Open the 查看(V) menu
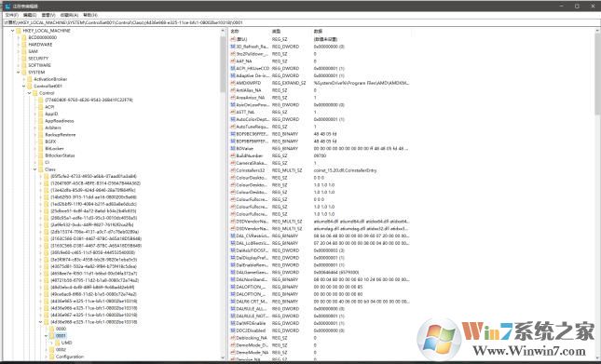601x364 pixels. [x=48, y=15]
